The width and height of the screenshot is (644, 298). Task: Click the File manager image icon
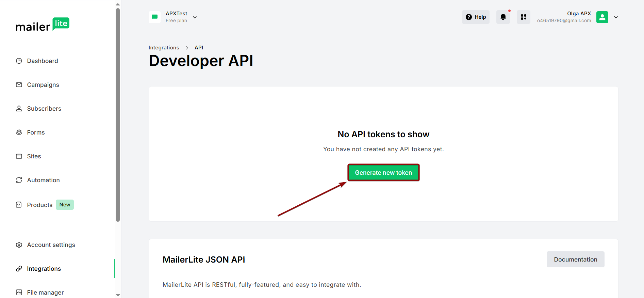coord(19,293)
